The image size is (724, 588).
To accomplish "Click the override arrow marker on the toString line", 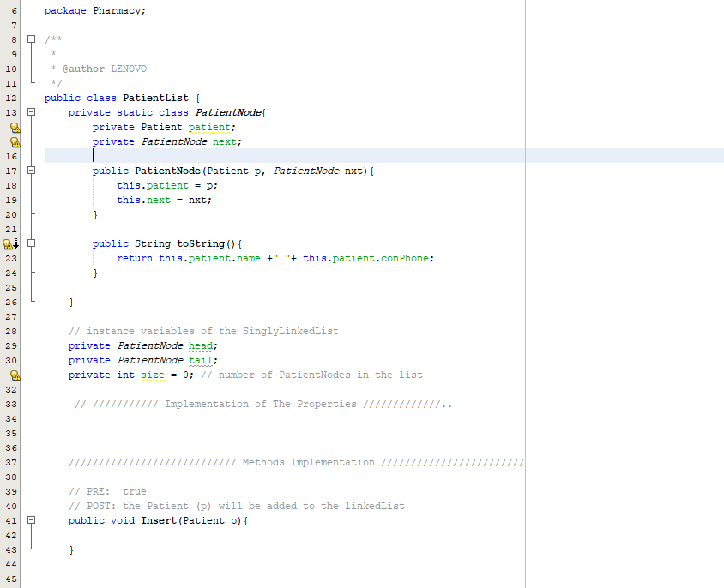I will tap(17, 244).
